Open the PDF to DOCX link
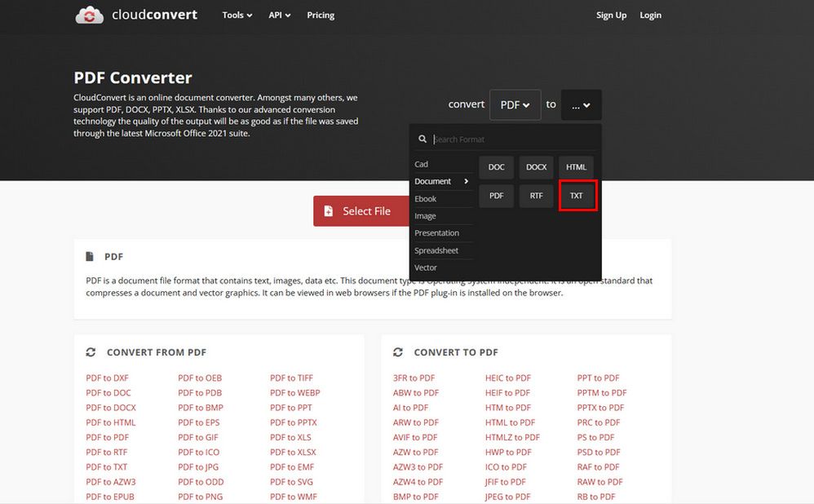Viewport: 814px width, 504px height. tap(111, 408)
